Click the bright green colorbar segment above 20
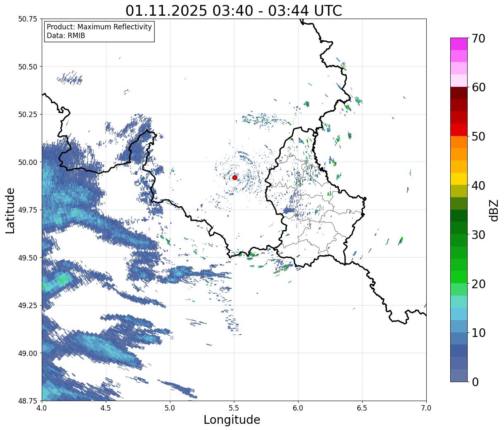The image size is (504, 430). (459, 277)
